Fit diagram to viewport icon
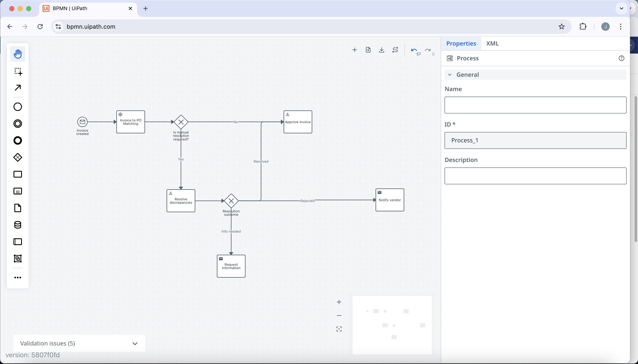The image size is (638, 364). 339,329
